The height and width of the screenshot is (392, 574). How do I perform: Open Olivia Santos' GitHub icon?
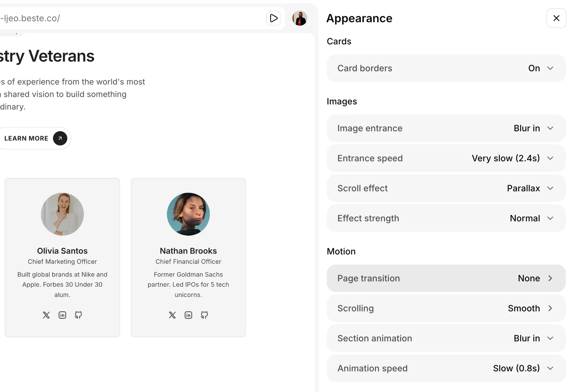coord(78,315)
